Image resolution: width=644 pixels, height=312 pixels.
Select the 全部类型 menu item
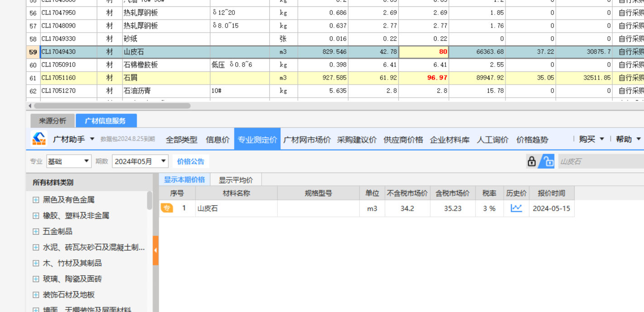click(x=181, y=140)
